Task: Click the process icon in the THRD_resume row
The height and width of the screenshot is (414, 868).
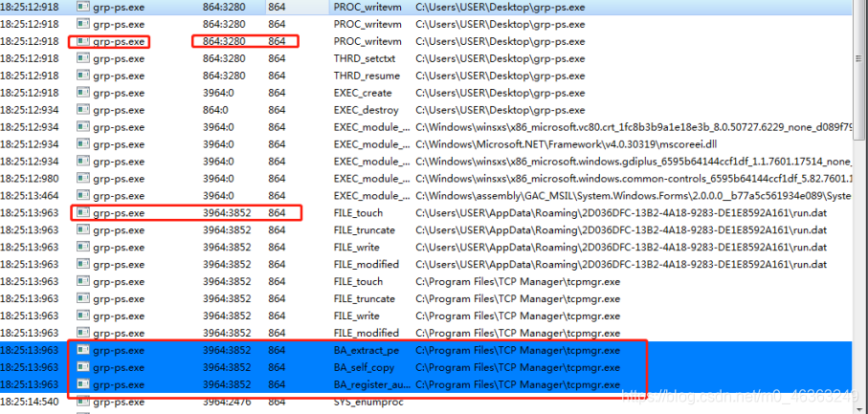Action: (x=83, y=76)
